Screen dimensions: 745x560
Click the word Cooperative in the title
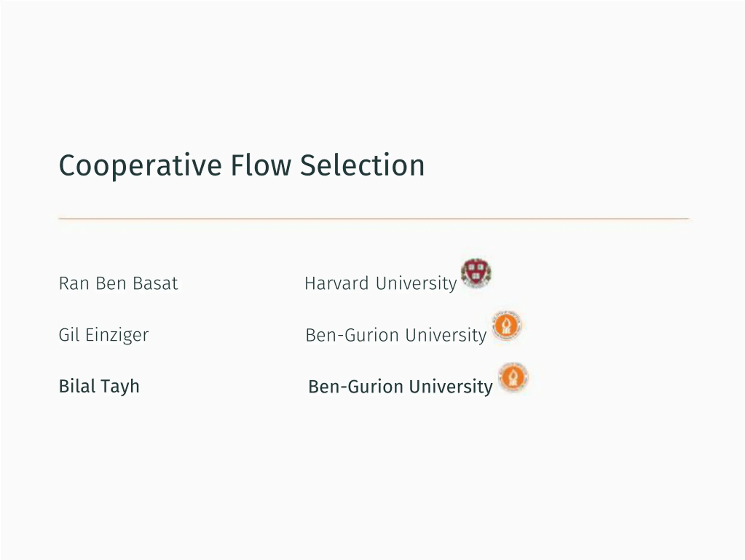(140, 165)
